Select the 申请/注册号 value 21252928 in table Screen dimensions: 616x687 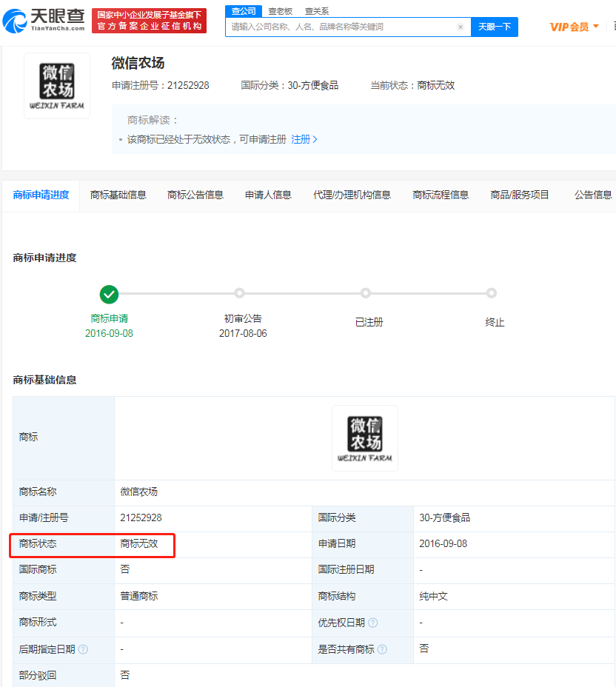point(141,518)
